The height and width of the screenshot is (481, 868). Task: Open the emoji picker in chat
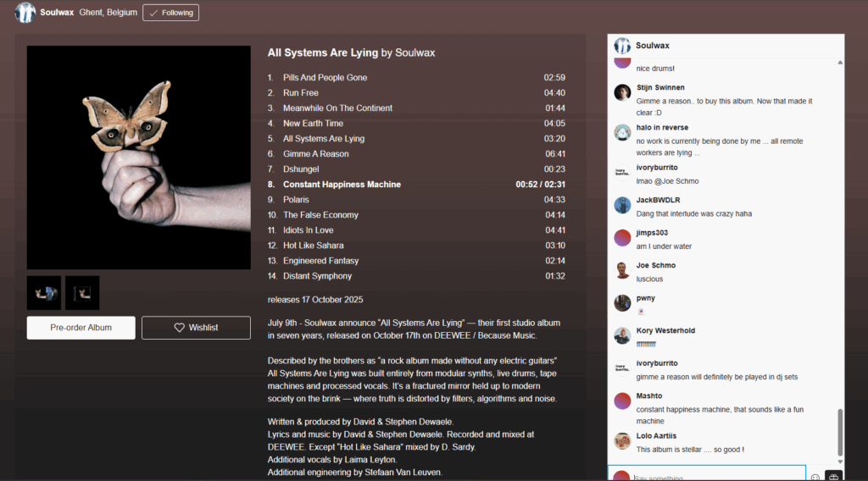coord(815,477)
